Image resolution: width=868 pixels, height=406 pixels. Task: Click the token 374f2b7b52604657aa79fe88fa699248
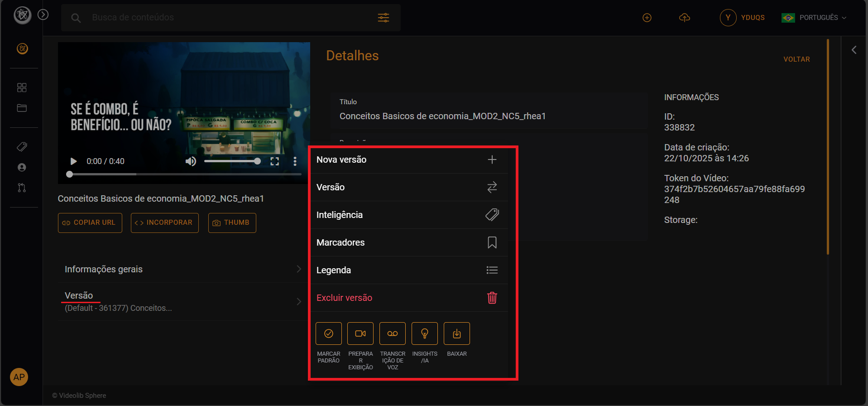tap(734, 194)
